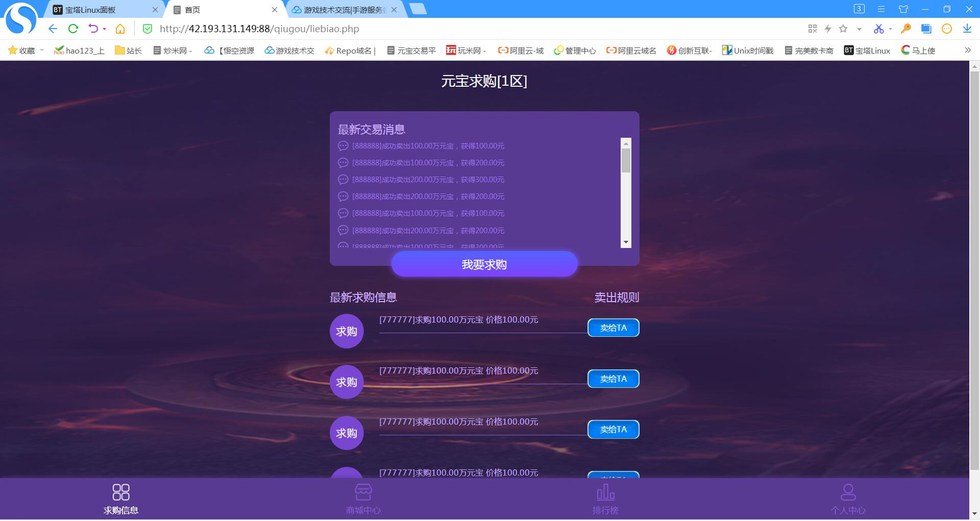Open the 元宝交易平 bookmark
The image size is (980, 521).
(411, 51)
